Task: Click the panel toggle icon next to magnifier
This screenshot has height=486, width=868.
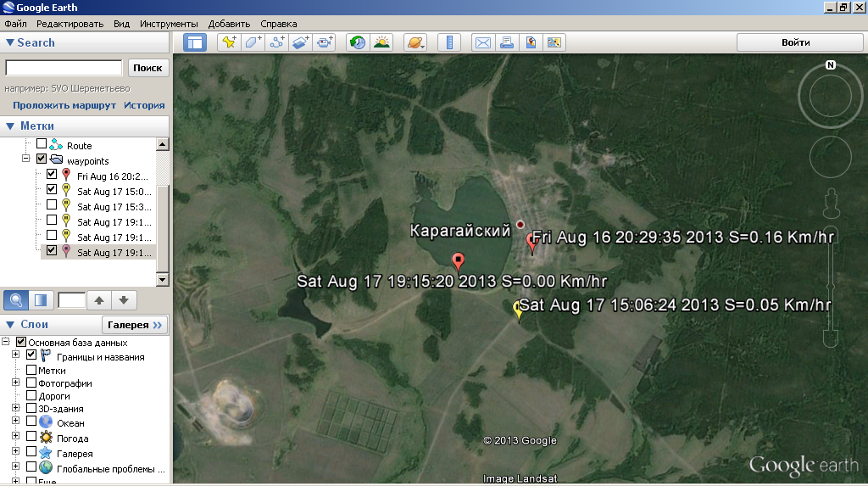Action: tap(41, 300)
